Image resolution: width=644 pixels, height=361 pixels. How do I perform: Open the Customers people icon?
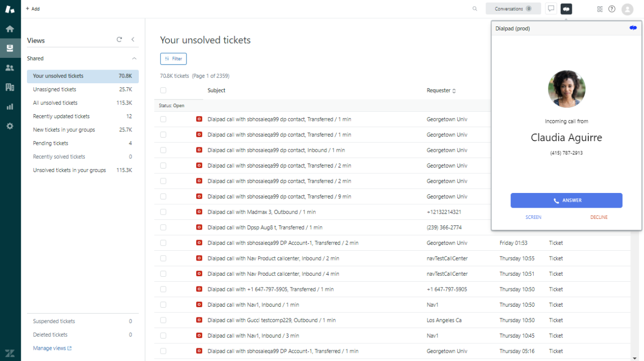click(x=10, y=68)
